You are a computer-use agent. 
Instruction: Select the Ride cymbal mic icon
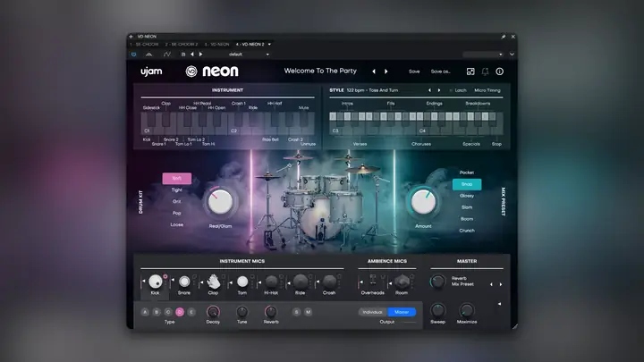(301, 282)
